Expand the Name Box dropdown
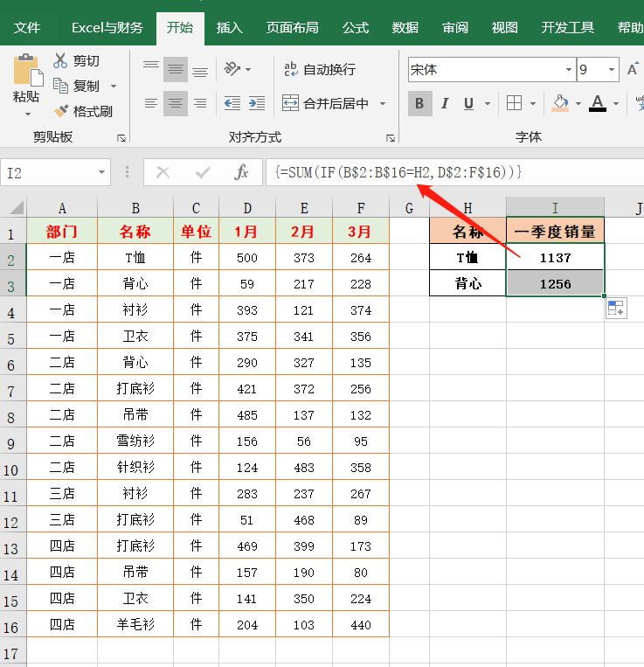The height and width of the screenshot is (667, 644). point(101,173)
